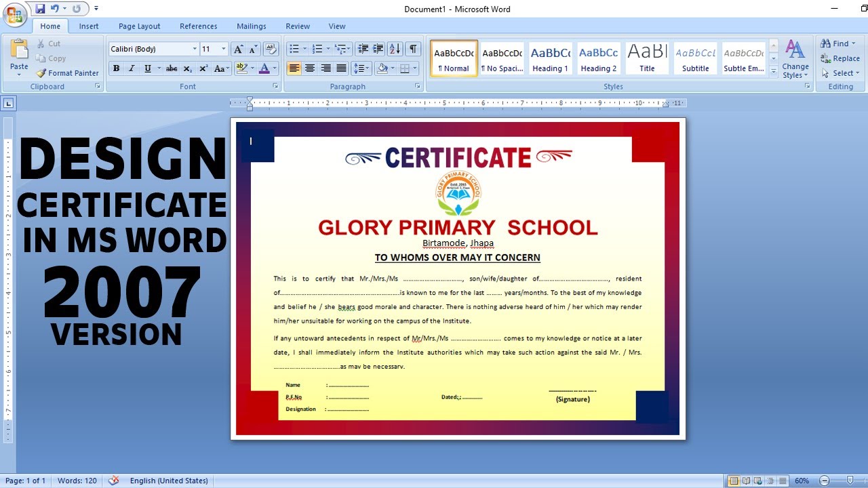Screen dimensions: 868x488
Task: Click the Undo icon in Quick Access
Action: [x=55, y=9]
